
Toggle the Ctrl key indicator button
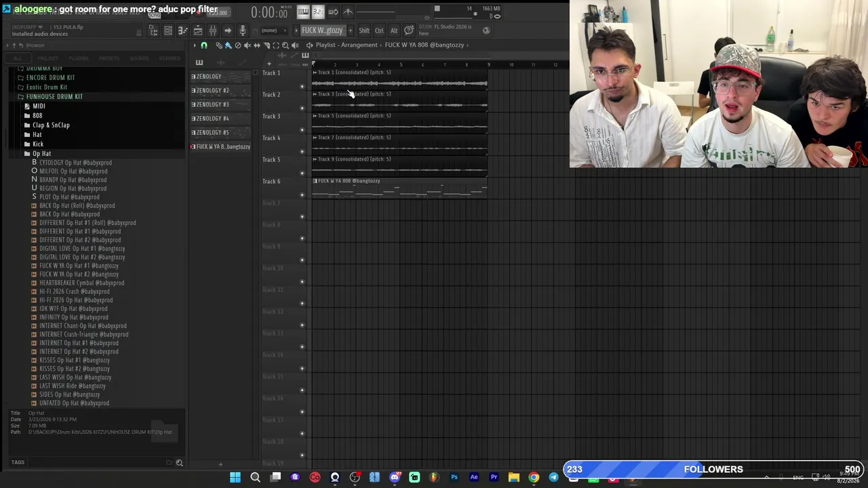coord(379,30)
